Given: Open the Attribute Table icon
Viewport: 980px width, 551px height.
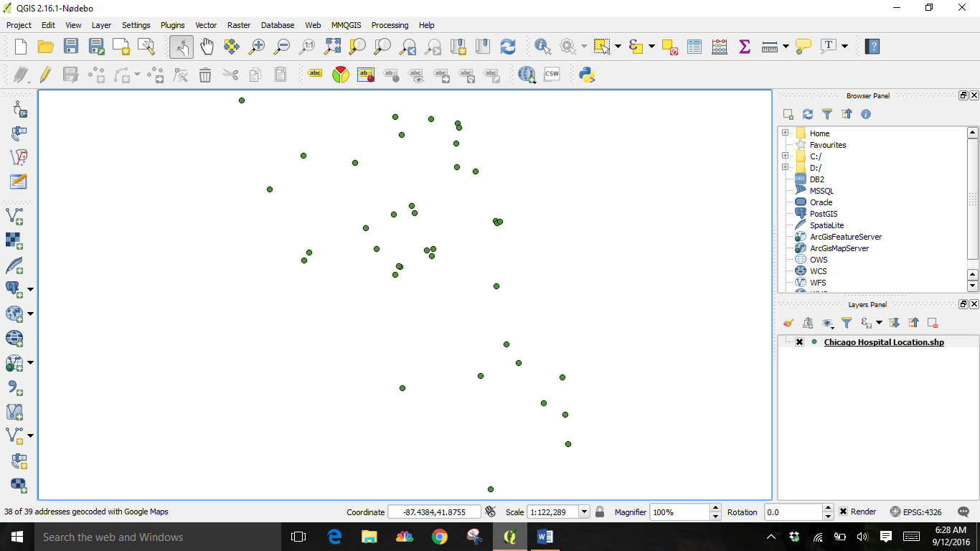Looking at the screenshot, I should click(694, 46).
